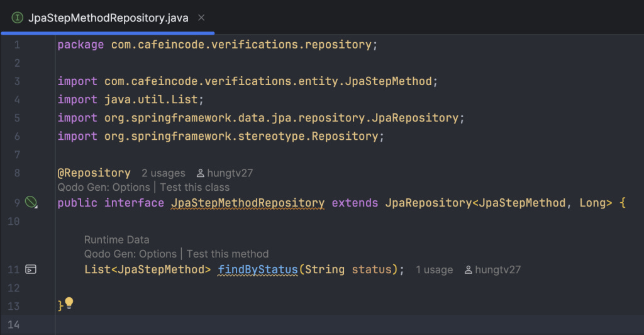Click 'Test this method' code lens
Image resolution: width=644 pixels, height=335 pixels.
point(228,254)
